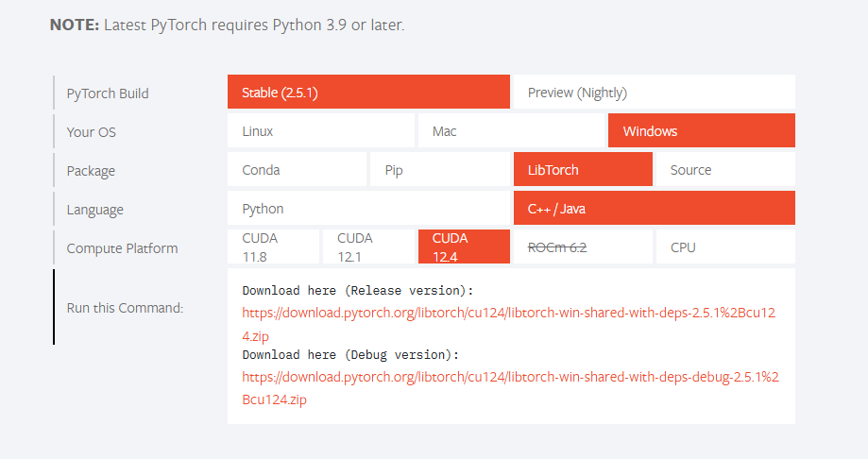
Task: Click the Package row label
Action: 91,171
